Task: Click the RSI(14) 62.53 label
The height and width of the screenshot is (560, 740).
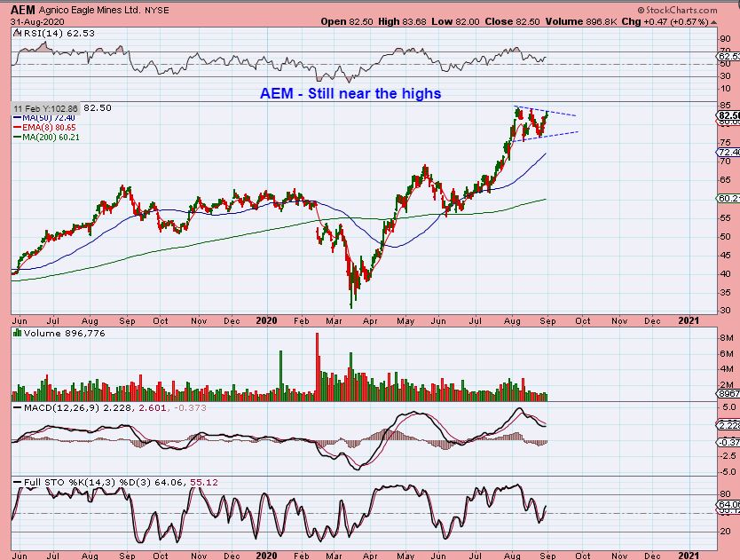Action: point(59,33)
